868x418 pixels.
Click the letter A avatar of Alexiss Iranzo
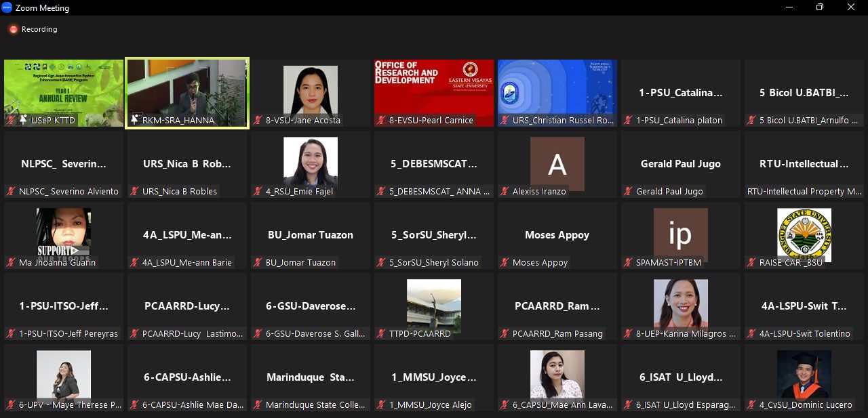coord(557,164)
